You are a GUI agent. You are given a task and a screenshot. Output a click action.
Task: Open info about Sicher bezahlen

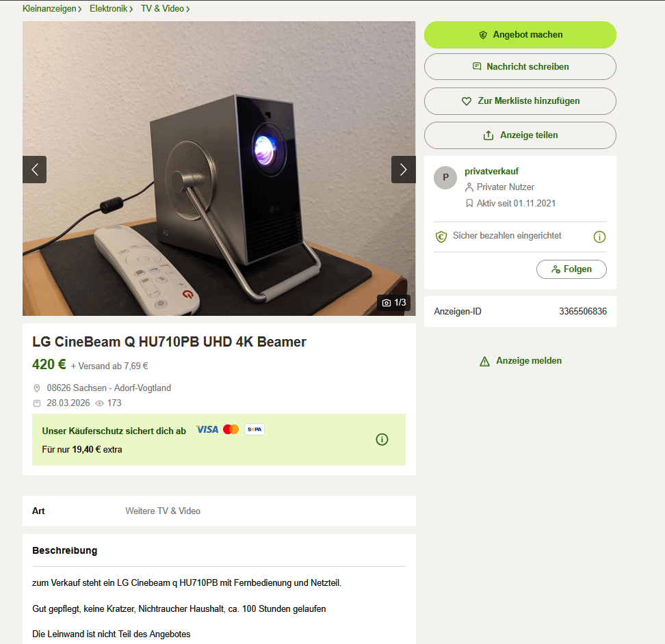599,237
